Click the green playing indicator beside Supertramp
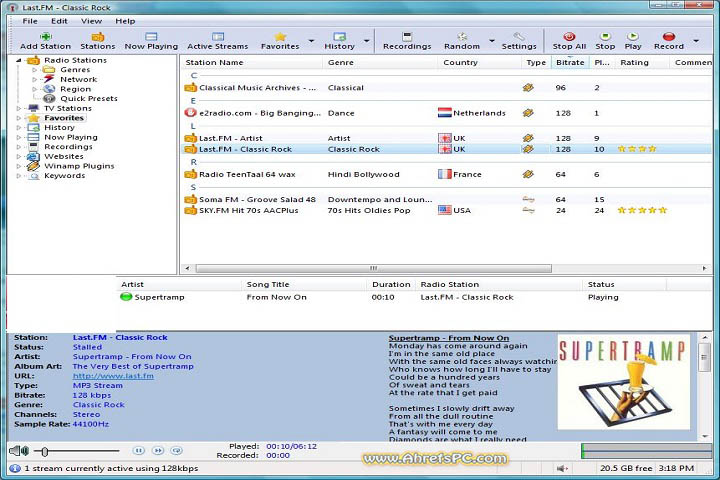This screenshot has width=720, height=480. point(126,297)
